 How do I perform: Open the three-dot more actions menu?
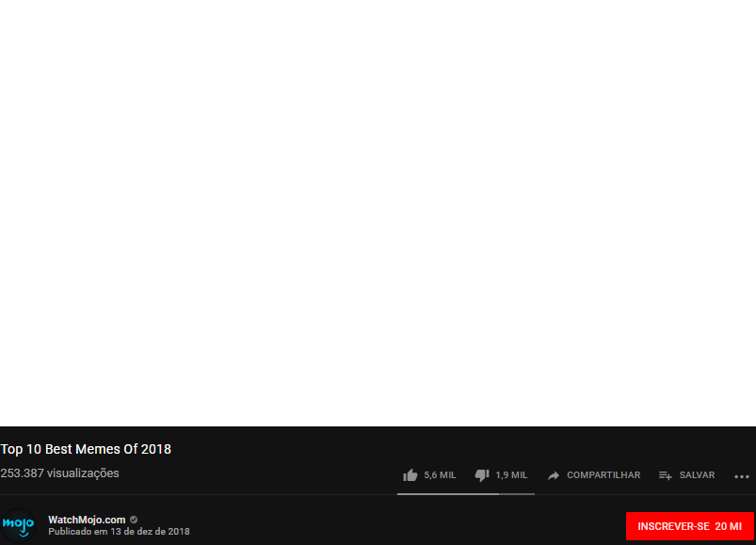[742, 476]
